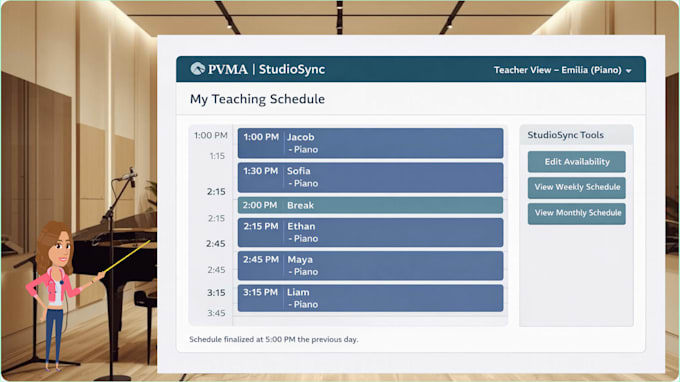
Task: Click the PVMA logo icon
Action: (x=198, y=69)
